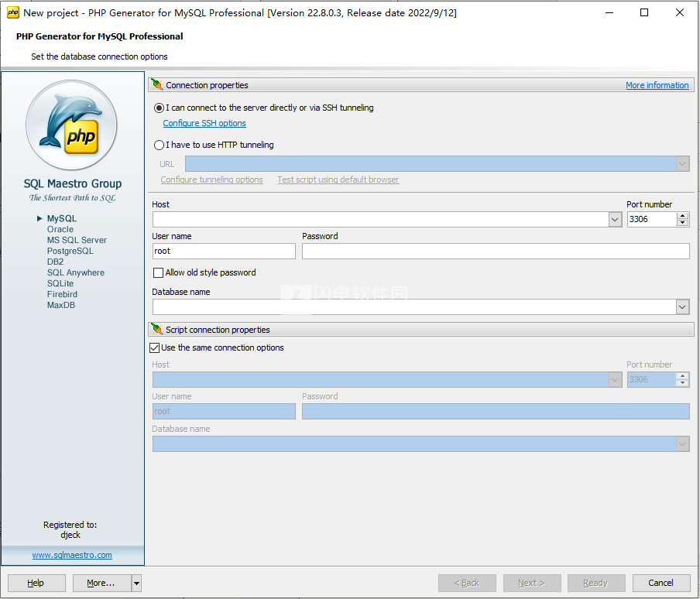Open script Database name dropdown arrow
Image resolution: width=700 pixels, height=599 pixels.
click(x=682, y=443)
